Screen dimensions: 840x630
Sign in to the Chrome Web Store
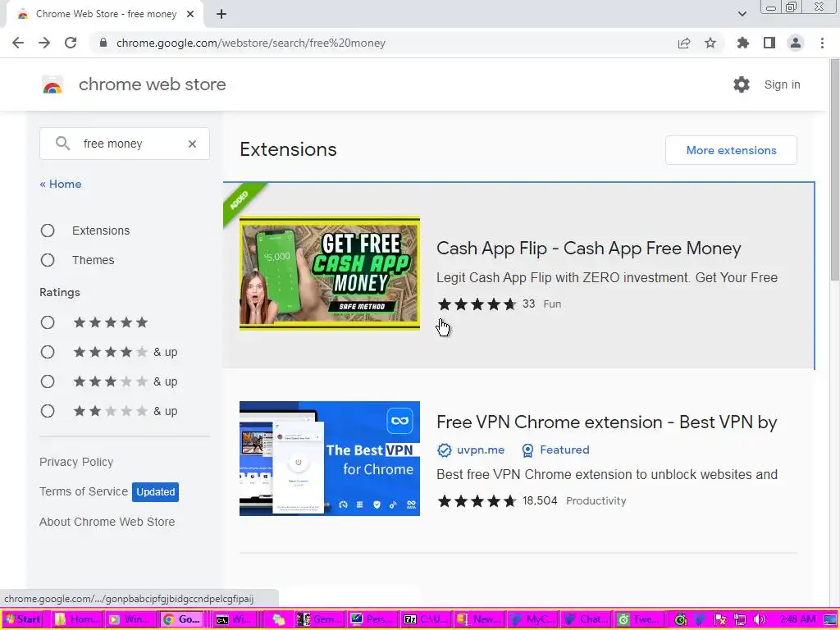(782, 84)
